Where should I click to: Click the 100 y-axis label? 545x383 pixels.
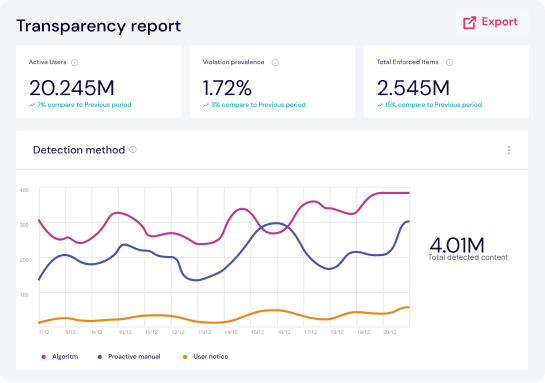click(x=24, y=295)
